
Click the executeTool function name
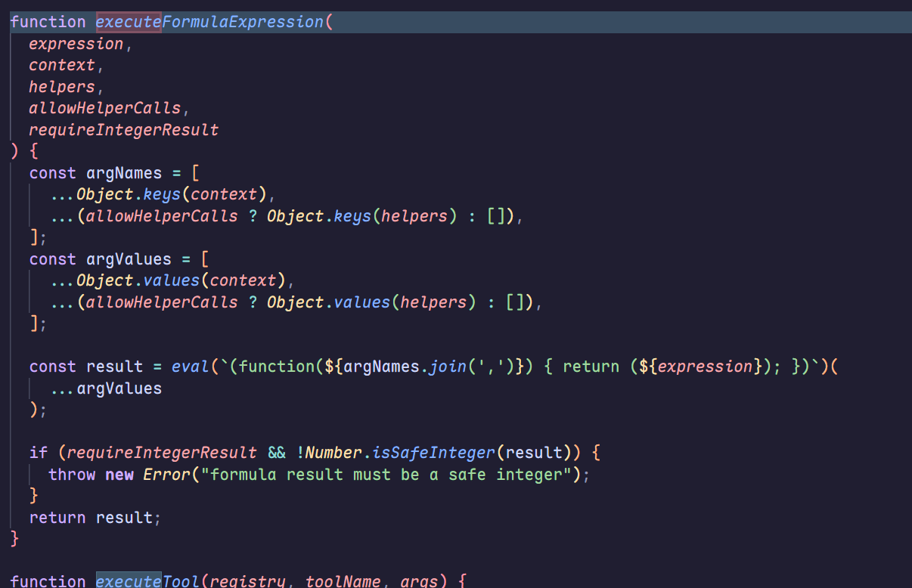tap(147, 580)
